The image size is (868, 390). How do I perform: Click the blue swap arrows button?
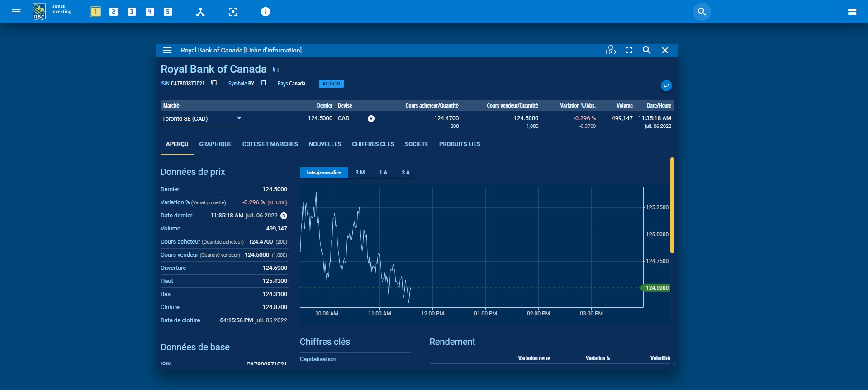[x=666, y=85]
